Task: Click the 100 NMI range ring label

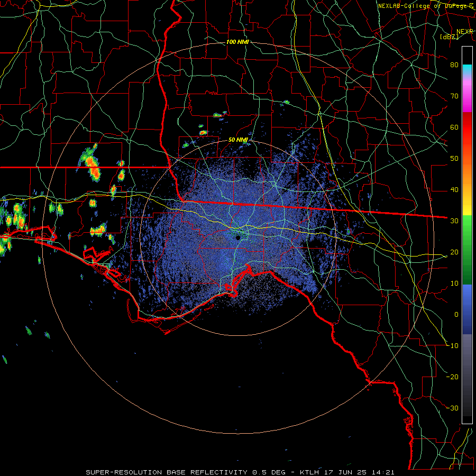Action: tap(237, 42)
